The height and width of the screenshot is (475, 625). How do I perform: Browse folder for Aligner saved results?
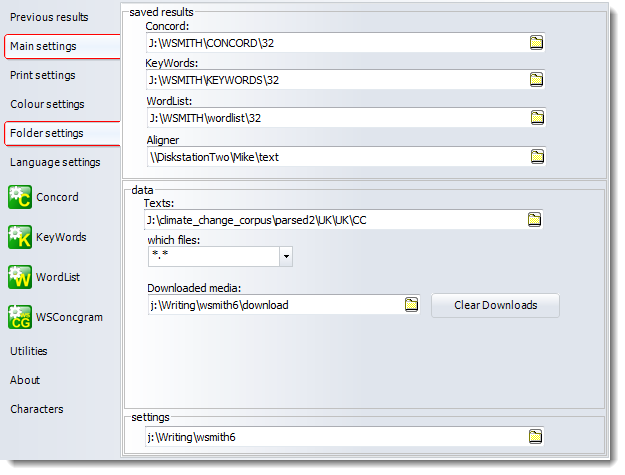click(536, 156)
